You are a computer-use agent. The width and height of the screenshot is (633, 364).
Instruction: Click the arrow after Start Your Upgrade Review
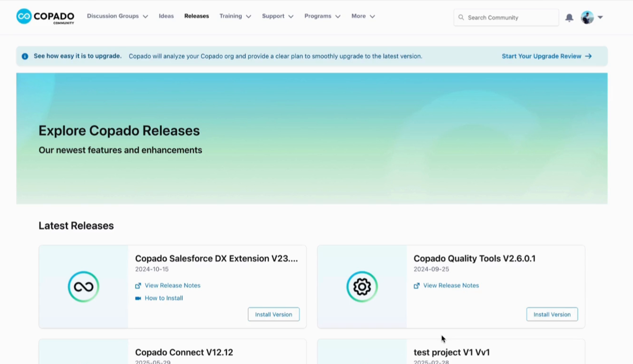pyautogui.click(x=589, y=56)
